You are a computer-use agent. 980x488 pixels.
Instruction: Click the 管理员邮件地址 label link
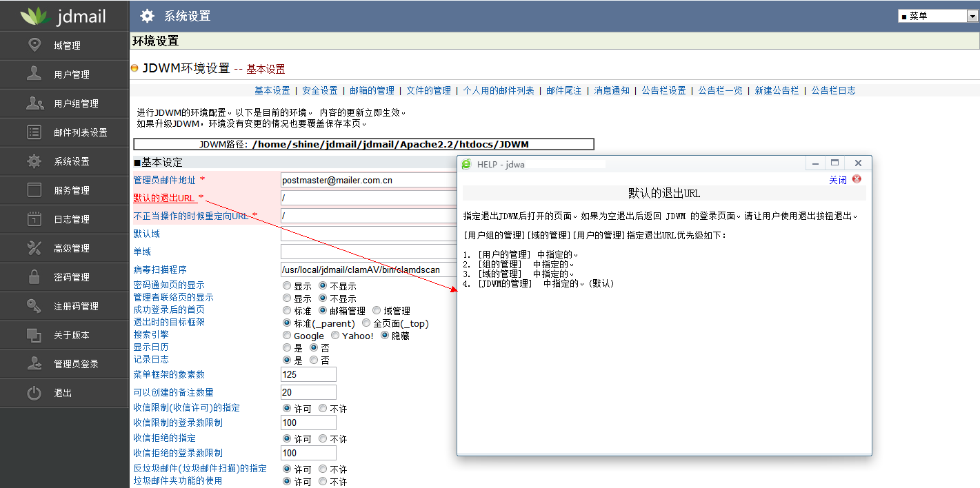(165, 180)
